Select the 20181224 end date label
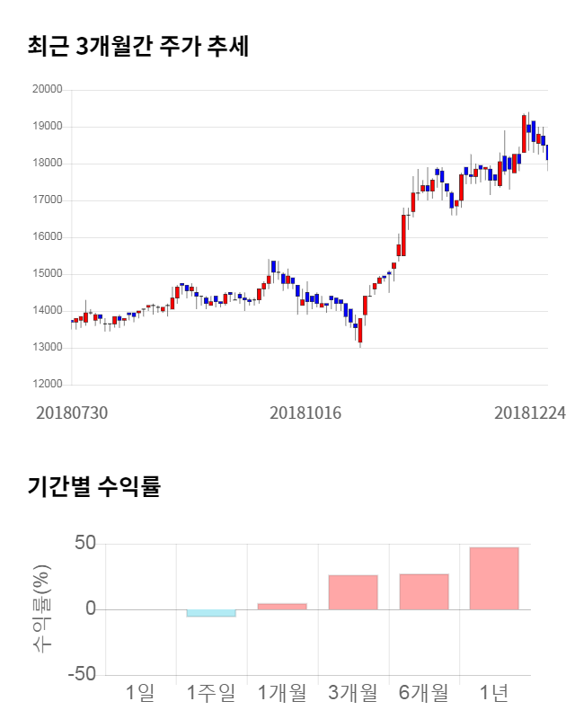The width and height of the screenshot is (575, 728). tap(530, 413)
